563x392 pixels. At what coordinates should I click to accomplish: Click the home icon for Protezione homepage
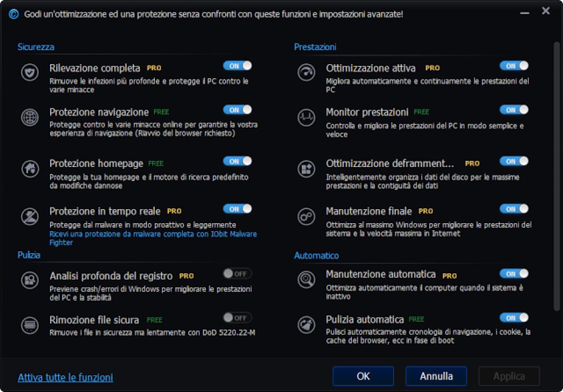[30, 169]
